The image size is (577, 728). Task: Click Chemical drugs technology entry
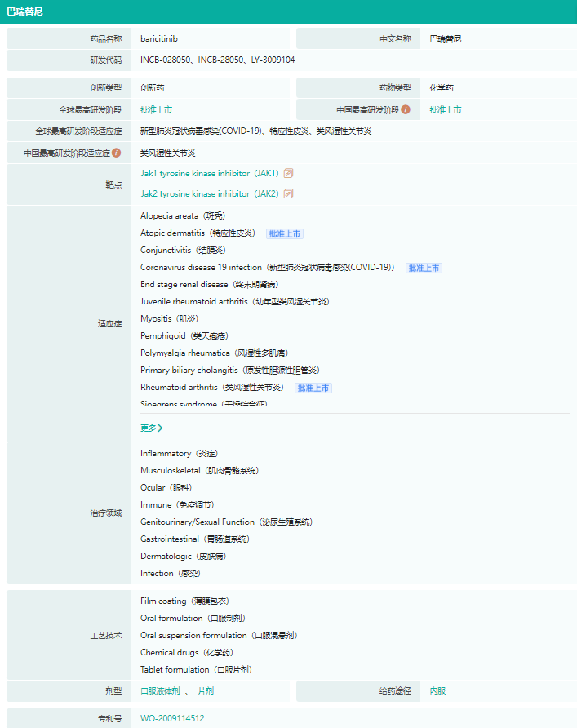tap(187, 653)
